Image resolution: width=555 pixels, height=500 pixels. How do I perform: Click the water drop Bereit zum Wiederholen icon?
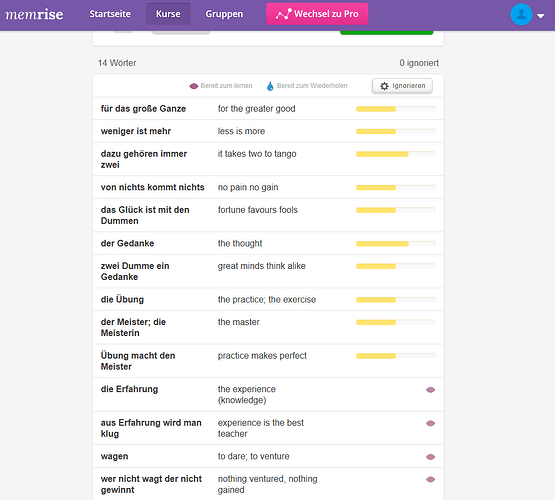tap(270, 86)
